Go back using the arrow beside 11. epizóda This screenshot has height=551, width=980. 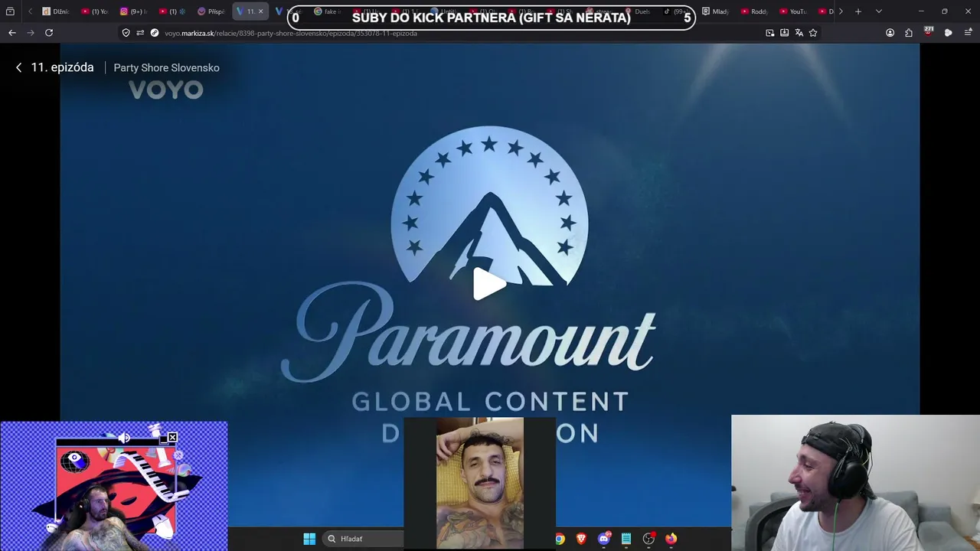coord(19,67)
